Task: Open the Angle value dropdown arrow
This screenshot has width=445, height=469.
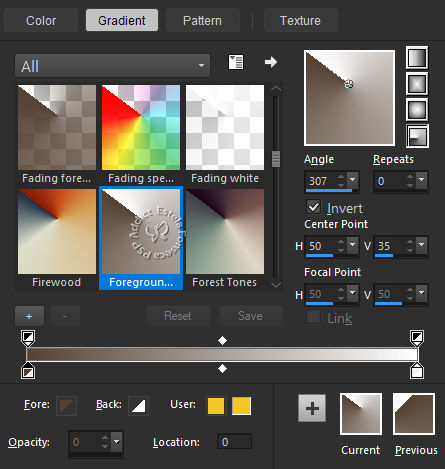Action: click(353, 180)
